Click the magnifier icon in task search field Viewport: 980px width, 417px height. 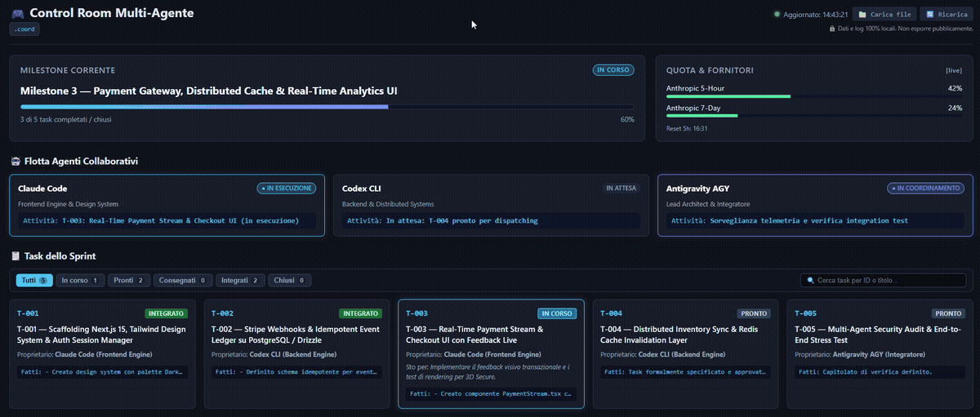[x=811, y=281]
